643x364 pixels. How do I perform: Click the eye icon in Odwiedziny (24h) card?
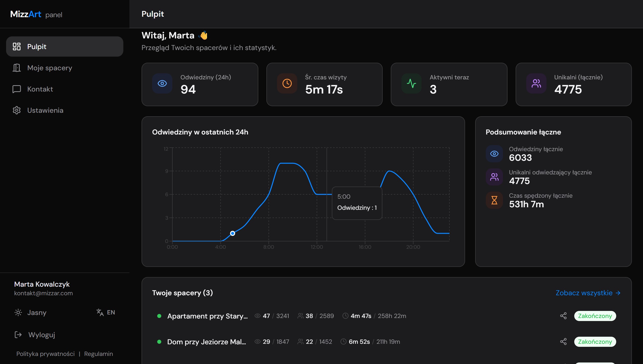(162, 83)
